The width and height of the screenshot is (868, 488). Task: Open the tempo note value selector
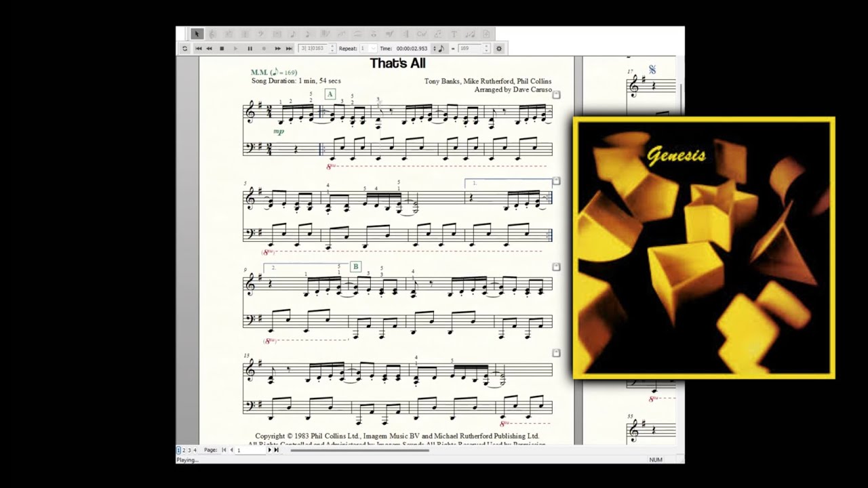pyautogui.click(x=438, y=48)
